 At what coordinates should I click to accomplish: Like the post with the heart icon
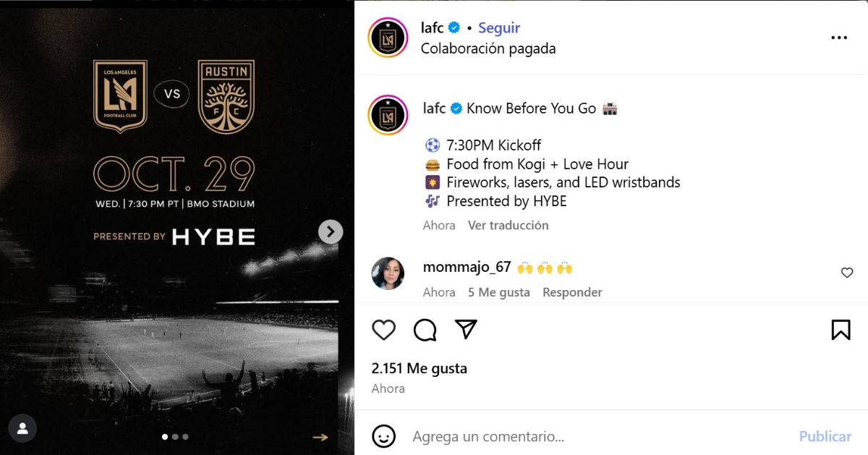pyautogui.click(x=384, y=330)
